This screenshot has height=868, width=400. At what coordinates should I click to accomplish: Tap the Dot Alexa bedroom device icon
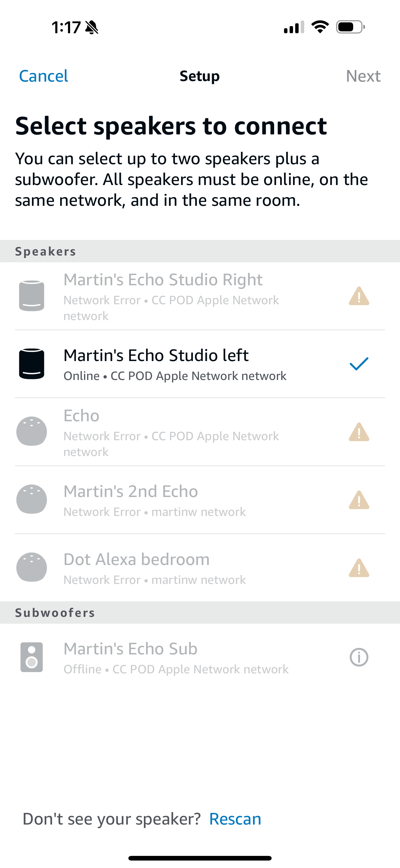(x=32, y=567)
